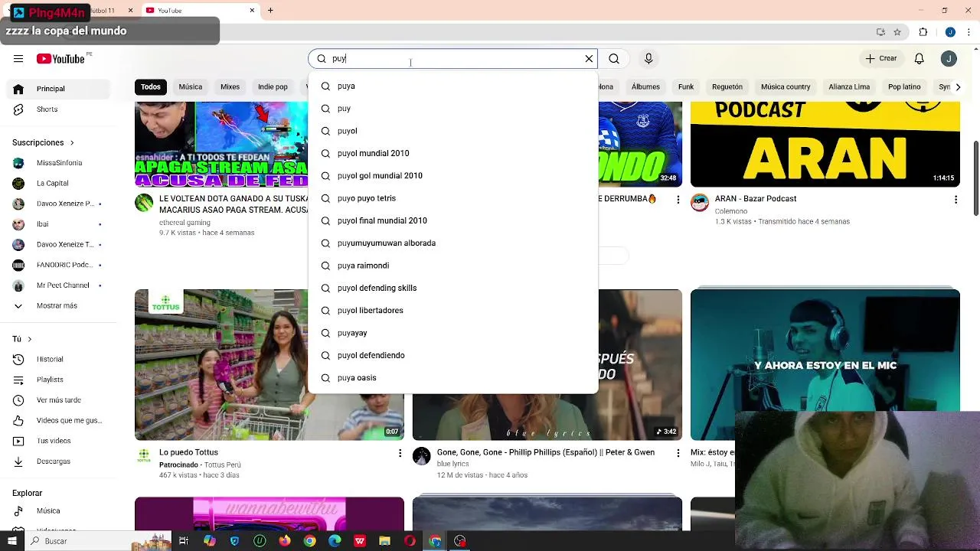Clear the search box with the X
This screenshot has width=980, height=551.
coord(589,59)
